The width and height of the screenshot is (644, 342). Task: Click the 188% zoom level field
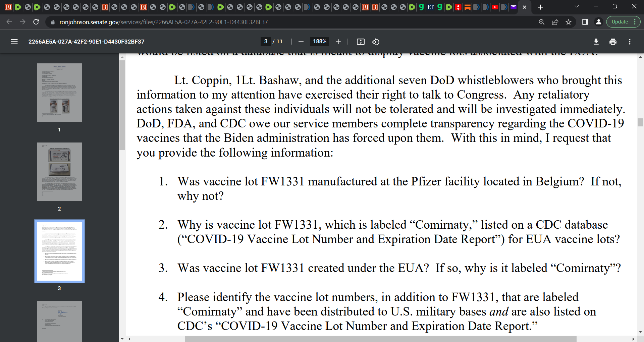[319, 41]
